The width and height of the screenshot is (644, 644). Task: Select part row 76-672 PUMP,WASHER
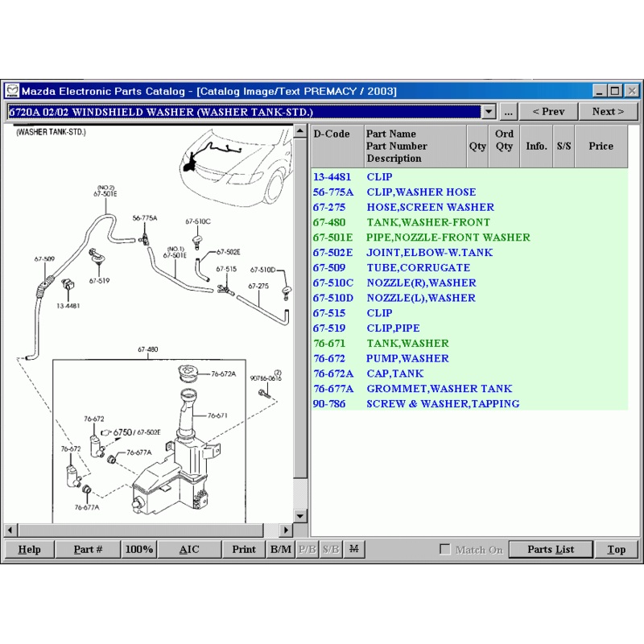469,358
